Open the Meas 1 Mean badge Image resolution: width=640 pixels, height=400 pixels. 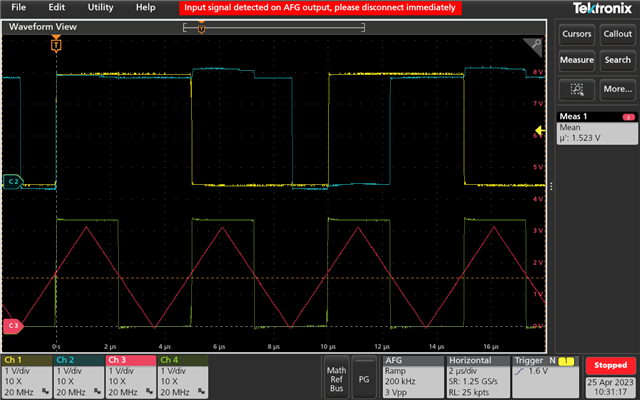597,128
